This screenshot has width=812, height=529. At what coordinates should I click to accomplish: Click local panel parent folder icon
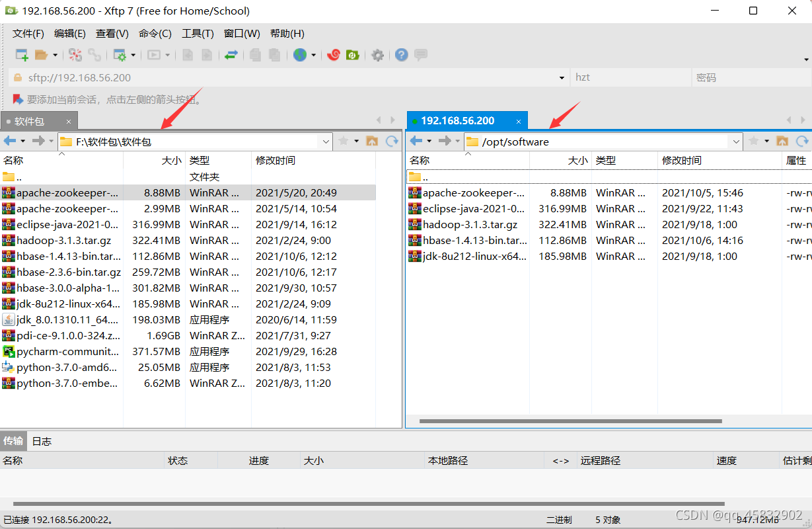372,141
